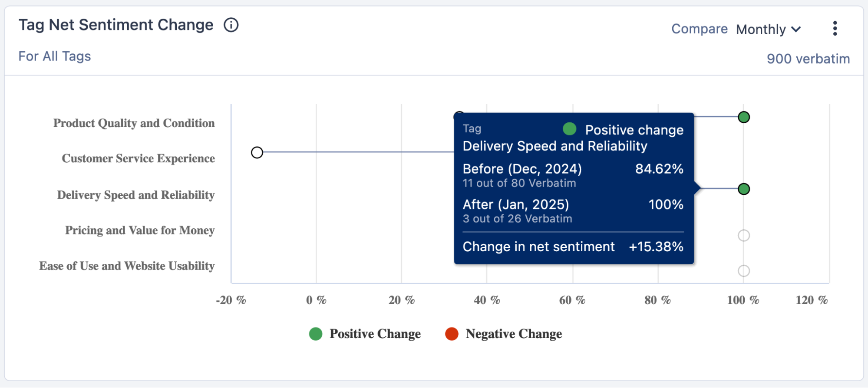Select the Delivery Speed and Reliability tag label
Screen dimensions: 868x388
[x=135, y=195]
